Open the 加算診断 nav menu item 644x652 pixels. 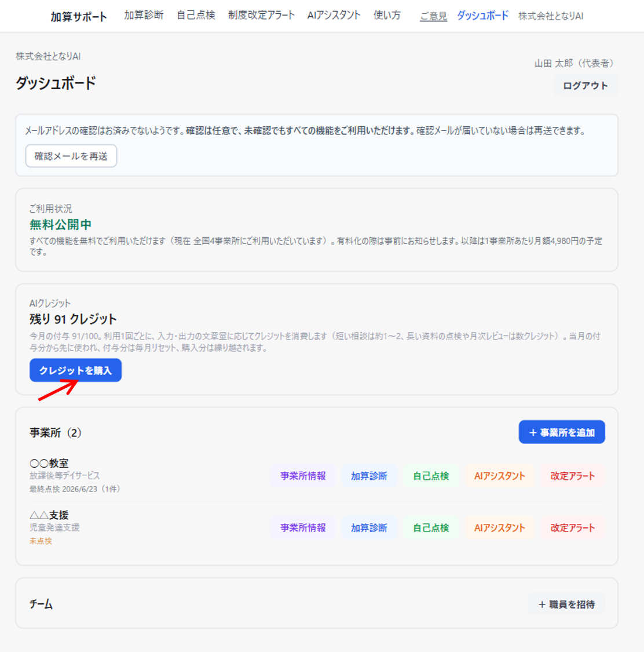pyautogui.click(x=144, y=16)
